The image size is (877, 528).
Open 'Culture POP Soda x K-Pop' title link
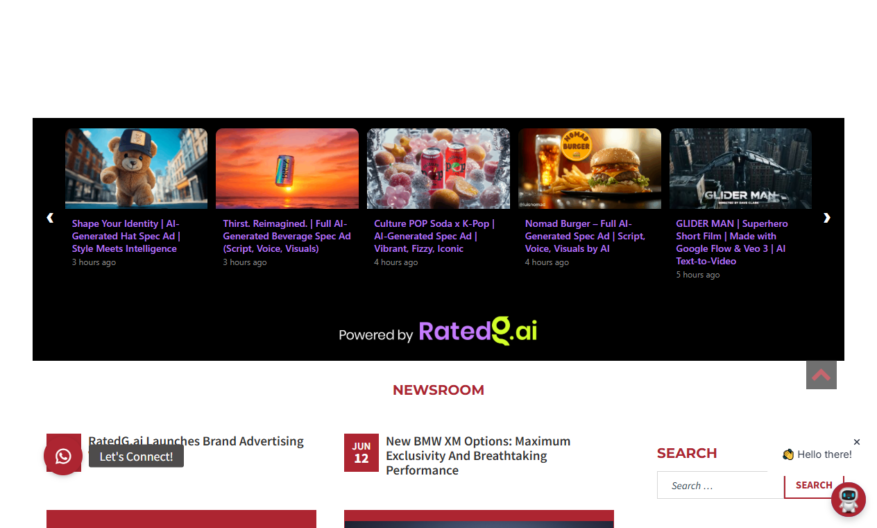click(435, 236)
